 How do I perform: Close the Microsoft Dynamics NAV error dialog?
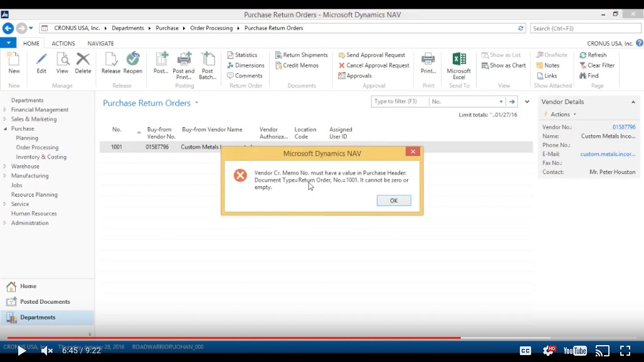point(413,152)
